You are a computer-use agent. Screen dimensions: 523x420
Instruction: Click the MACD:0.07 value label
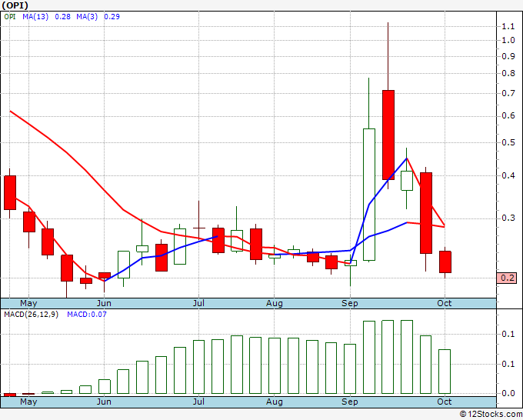click(87, 315)
